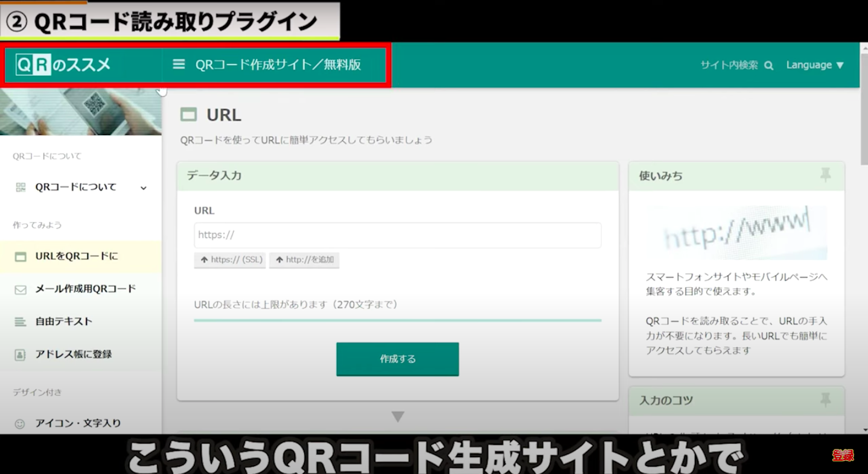This screenshot has height=474, width=868.
Task: Click the site search magnifier icon
Action: (768, 66)
